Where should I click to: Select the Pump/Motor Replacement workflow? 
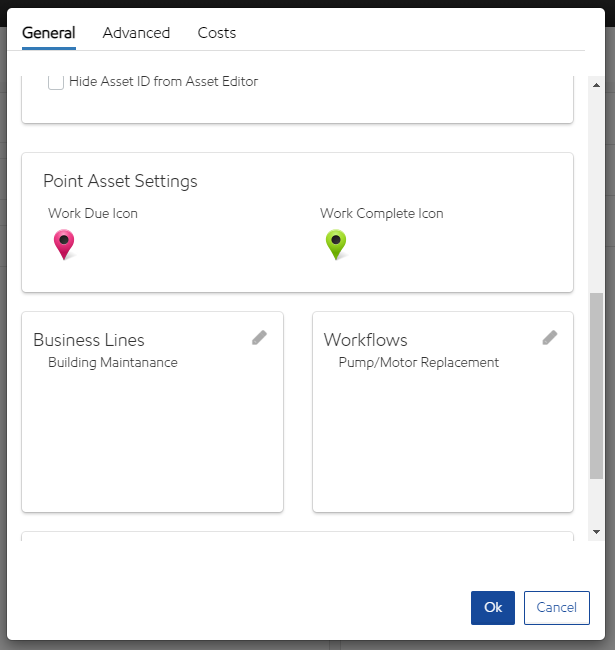418,363
